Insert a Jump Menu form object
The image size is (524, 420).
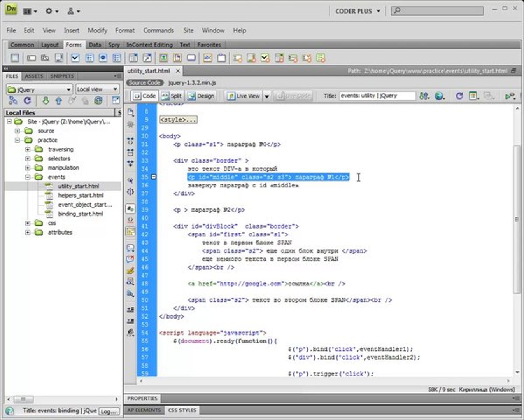pos(147,58)
